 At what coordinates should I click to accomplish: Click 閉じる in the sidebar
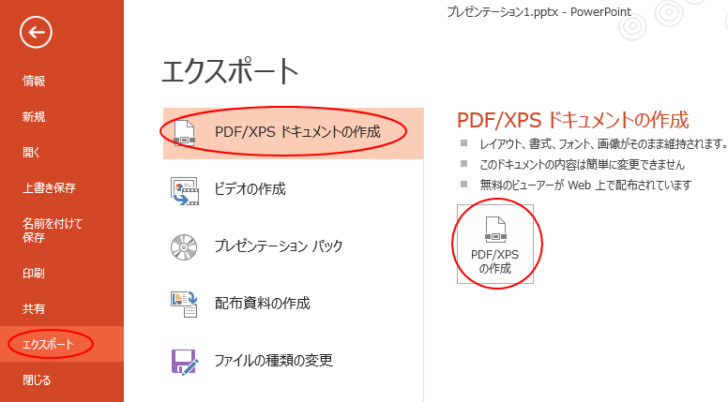click(x=37, y=380)
